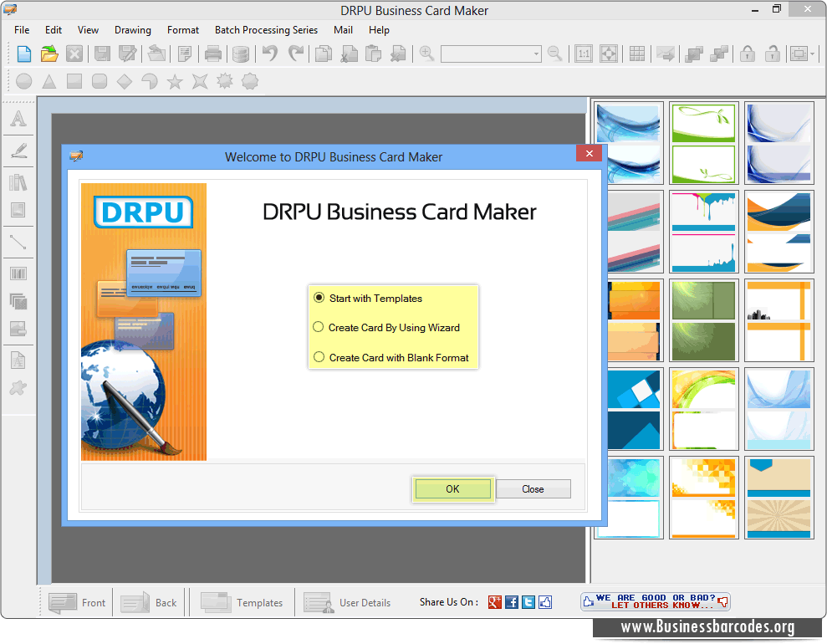Image resolution: width=827 pixels, height=644 pixels.
Task: Click the locked padlock icon
Action: (x=747, y=54)
